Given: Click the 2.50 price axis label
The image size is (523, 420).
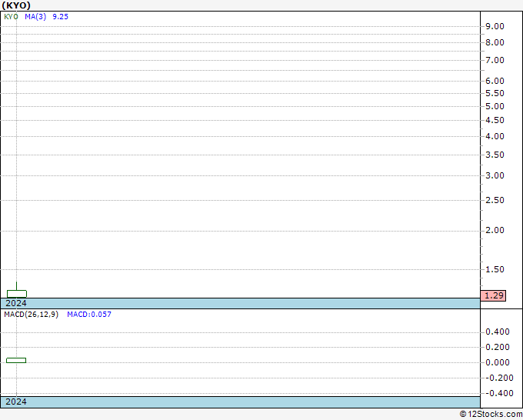Looking at the screenshot, I should (495, 200).
